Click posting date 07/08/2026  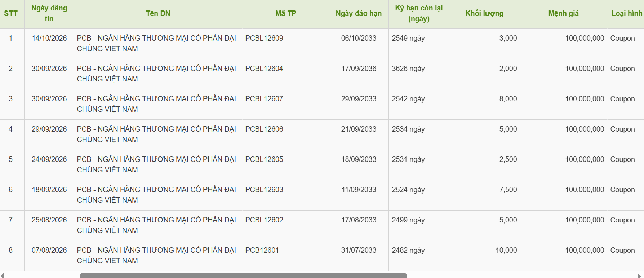[x=49, y=250]
